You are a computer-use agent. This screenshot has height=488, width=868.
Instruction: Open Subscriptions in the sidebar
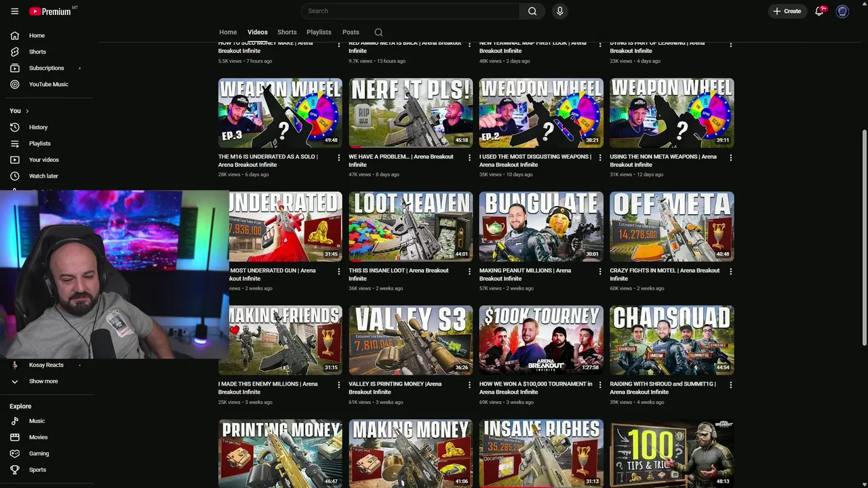tap(45, 68)
